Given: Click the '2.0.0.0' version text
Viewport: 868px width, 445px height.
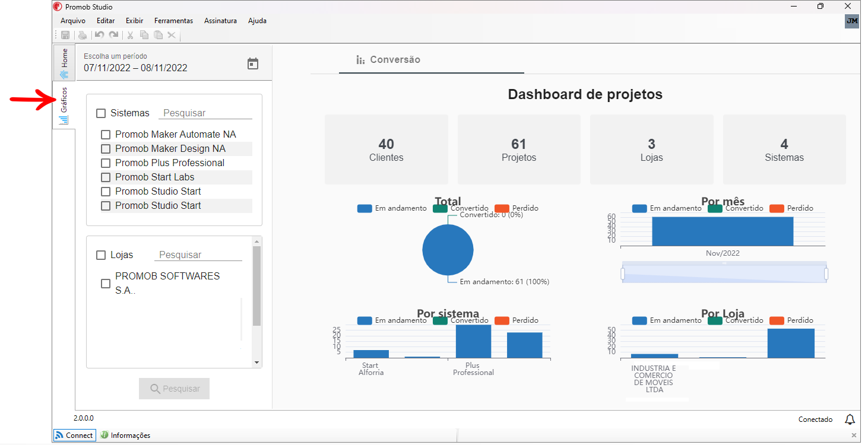Looking at the screenshot, I should (x=84, y=418).
